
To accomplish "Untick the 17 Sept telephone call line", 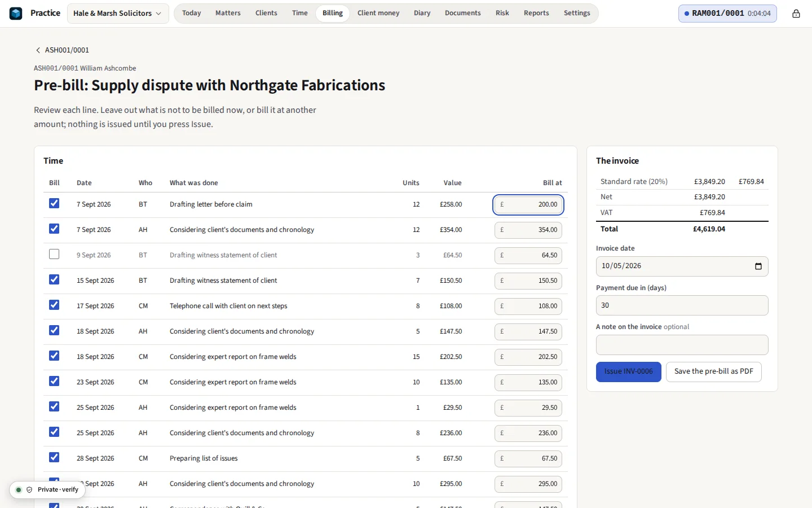I will 54,305.
